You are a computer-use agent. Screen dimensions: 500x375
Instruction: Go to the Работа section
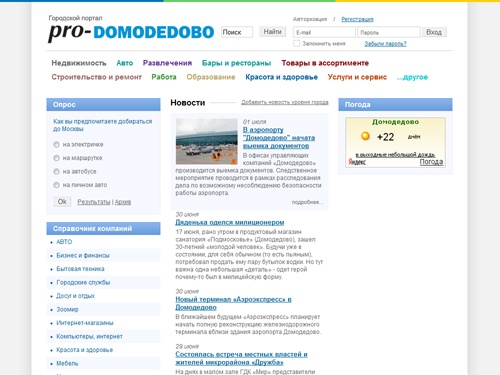tap(164, 77)
